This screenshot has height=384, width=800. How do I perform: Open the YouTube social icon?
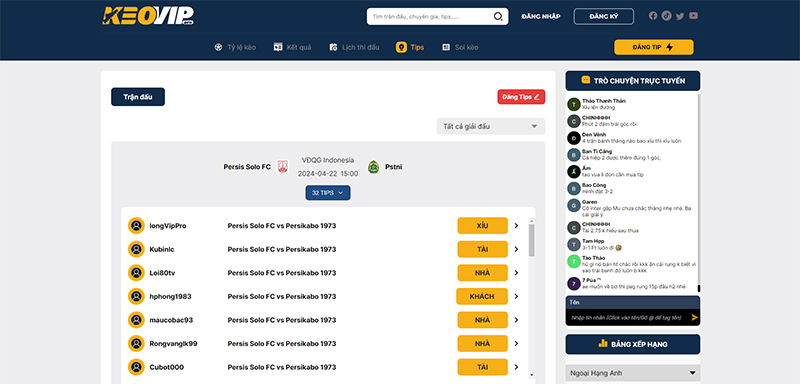(693, 16)
